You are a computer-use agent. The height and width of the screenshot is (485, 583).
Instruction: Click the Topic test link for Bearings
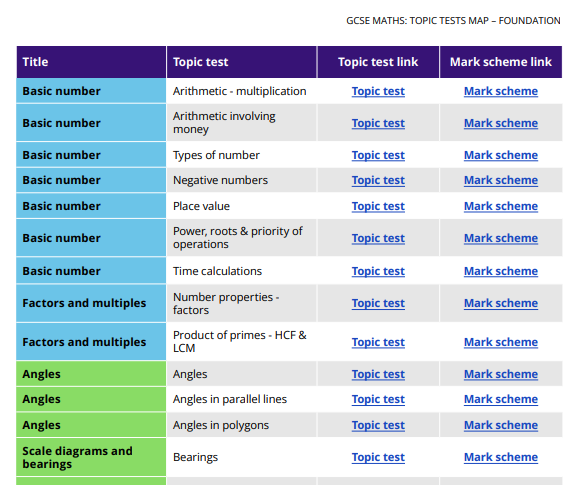tap(378, 457)
